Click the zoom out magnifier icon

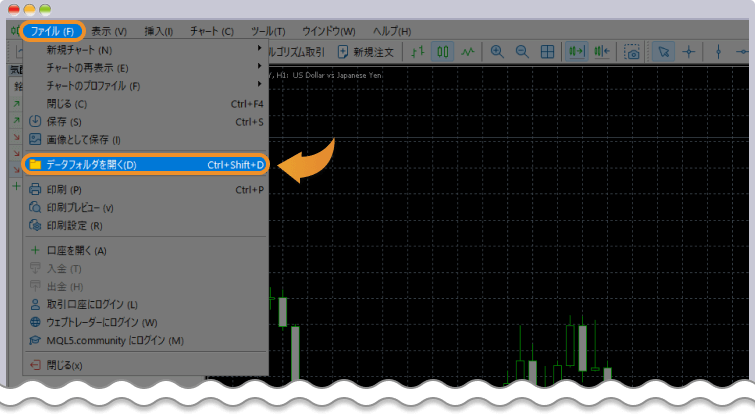click(x=521, y=51)
